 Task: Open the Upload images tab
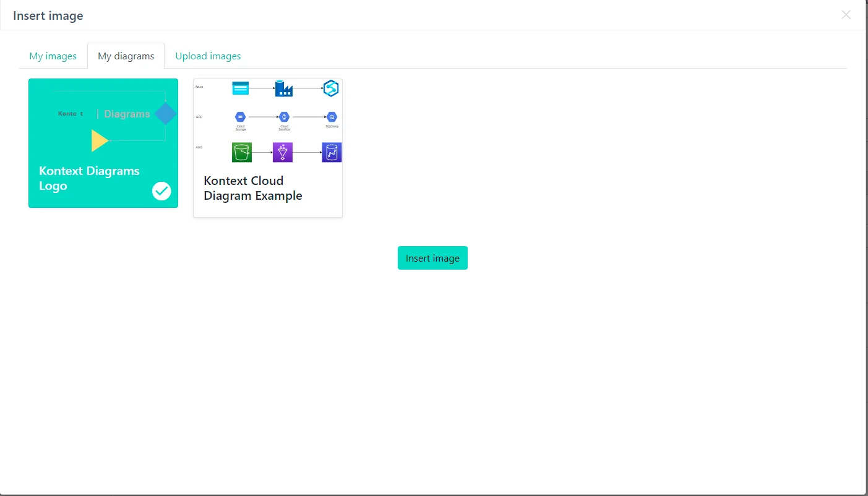[x=208, y=56]
